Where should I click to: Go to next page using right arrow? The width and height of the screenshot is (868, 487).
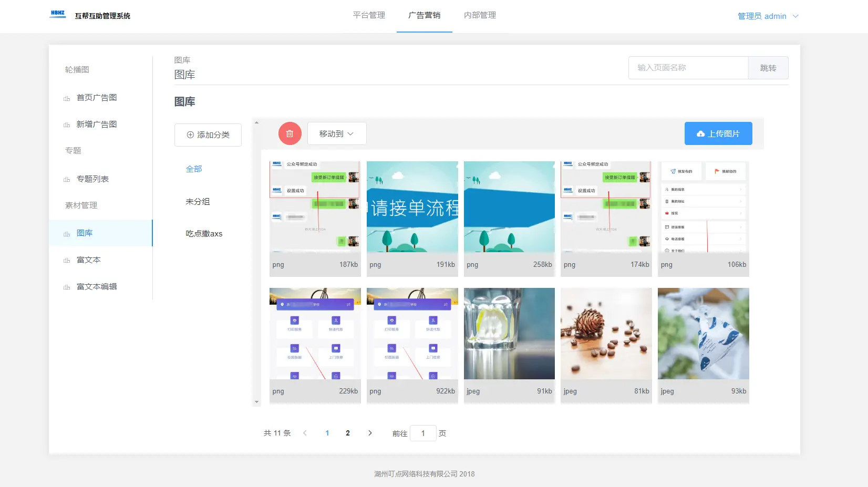370,433
